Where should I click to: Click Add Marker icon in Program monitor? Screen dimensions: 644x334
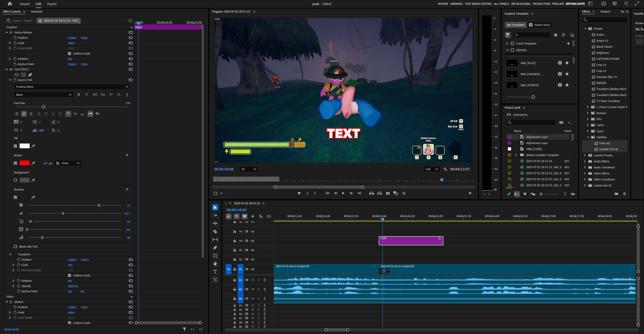pyautogui.click(x=299, y=193)
